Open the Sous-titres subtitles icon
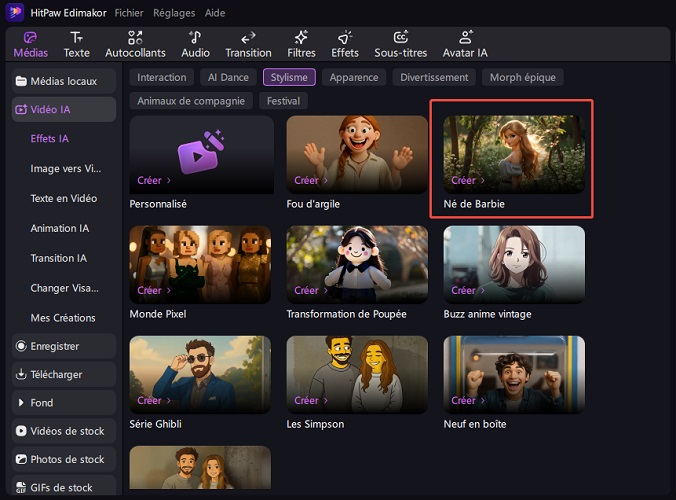 400,44
